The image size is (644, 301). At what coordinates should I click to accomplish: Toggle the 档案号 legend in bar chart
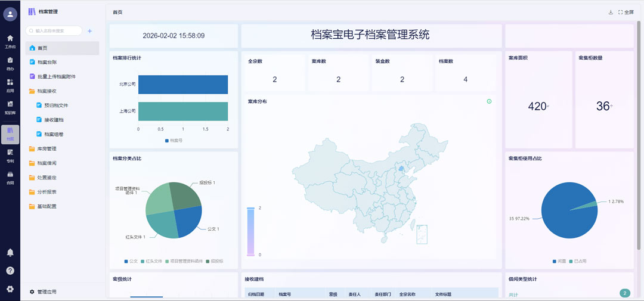pyautogui.click(x=173, y=141)
